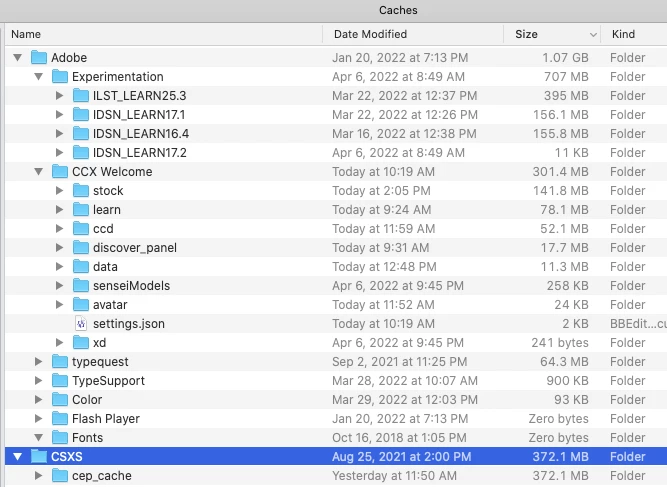
Task: Expand the cep_cache folder triangle
Action: (39, 476)
